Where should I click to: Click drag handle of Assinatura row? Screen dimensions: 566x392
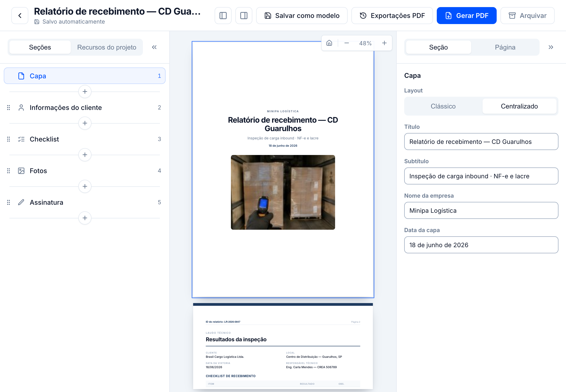(x=8, y=202)
